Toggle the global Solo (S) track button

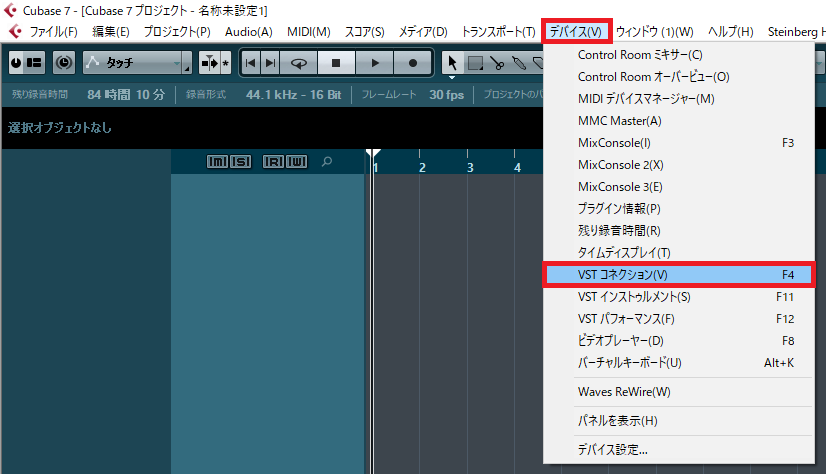[x=241, y=162]
